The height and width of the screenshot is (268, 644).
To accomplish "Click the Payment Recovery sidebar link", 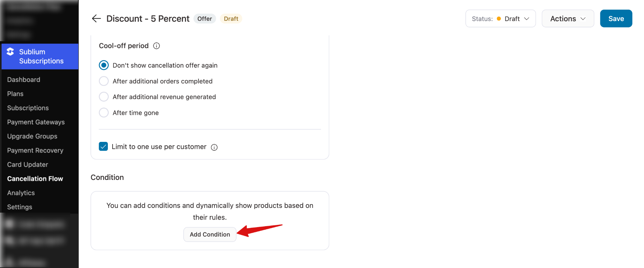I will coord(35,150).
